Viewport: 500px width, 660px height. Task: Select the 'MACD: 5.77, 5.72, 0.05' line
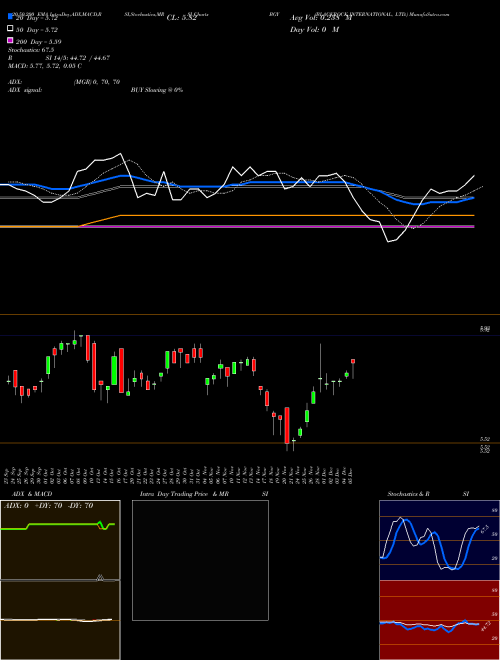click(x=45, y=66)
